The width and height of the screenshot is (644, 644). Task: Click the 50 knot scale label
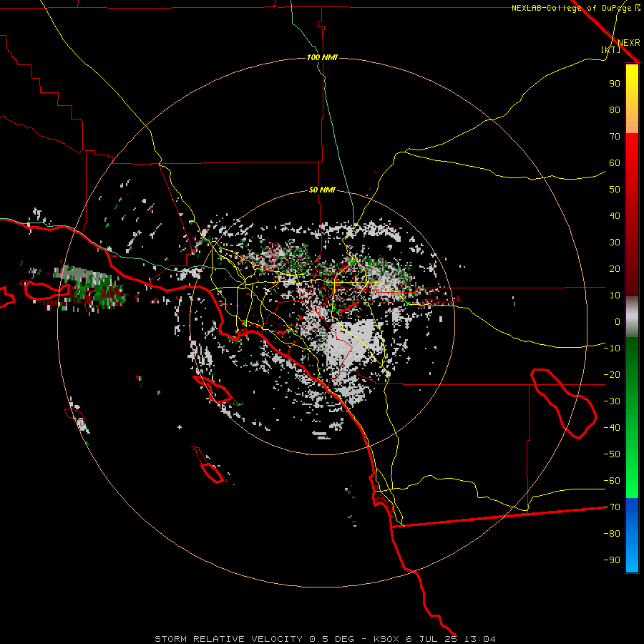click(615, 190)
